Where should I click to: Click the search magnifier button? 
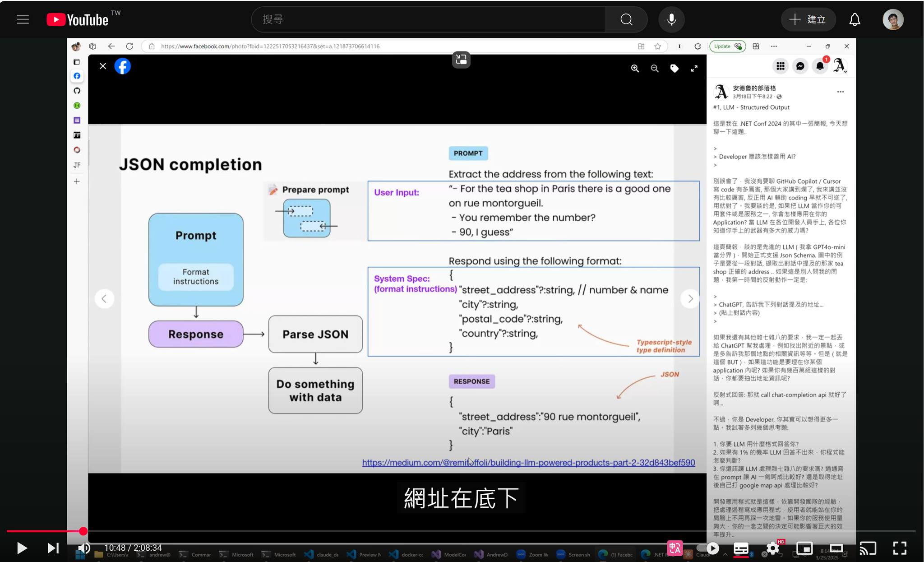[626, 19]
